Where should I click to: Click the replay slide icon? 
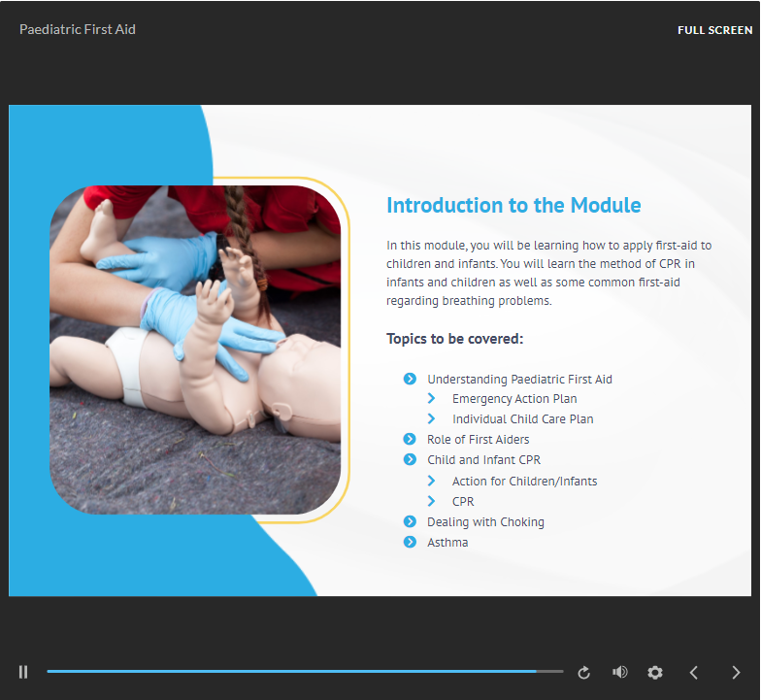point(584,672)
